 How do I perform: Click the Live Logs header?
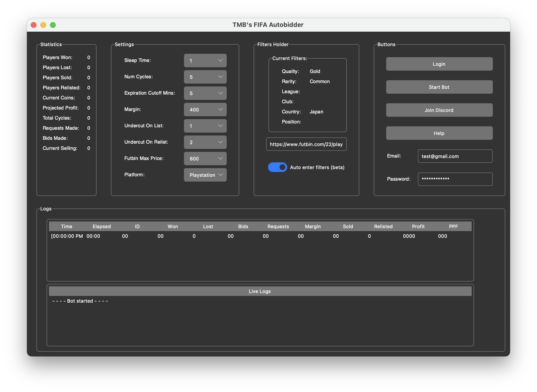click(260, 291)
